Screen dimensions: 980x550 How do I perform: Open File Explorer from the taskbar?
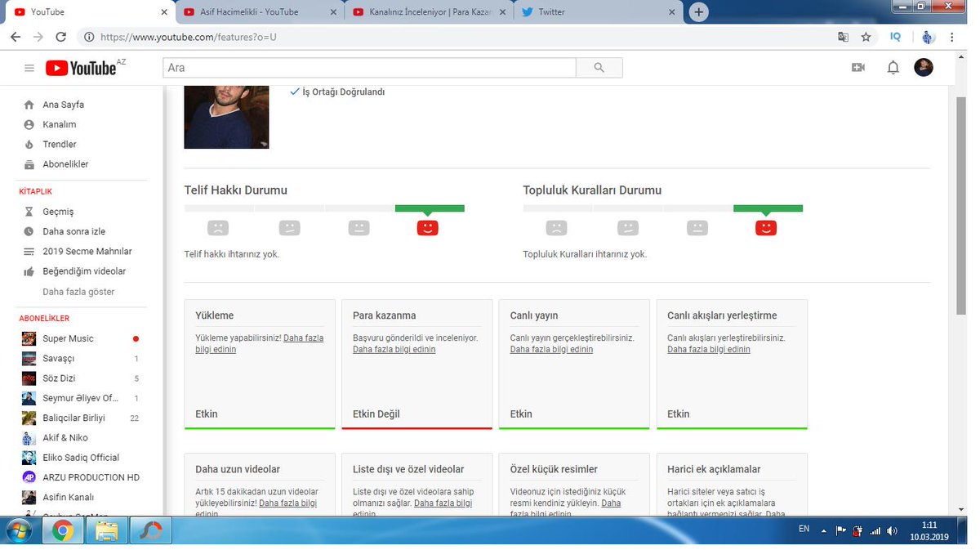(x=106, y=532)
